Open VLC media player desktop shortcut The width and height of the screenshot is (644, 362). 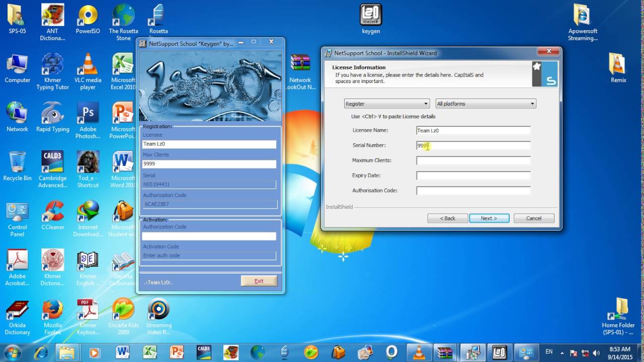pos(88,72)
